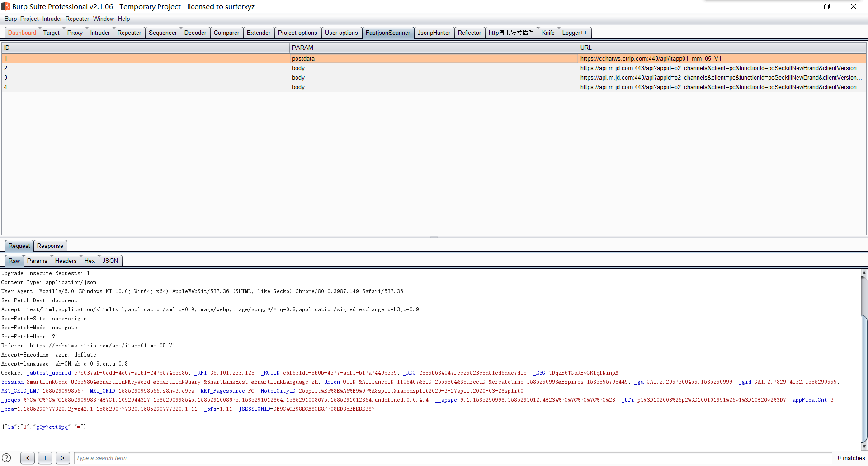Select the Raw view tab
868x466 pixels.
14,261
